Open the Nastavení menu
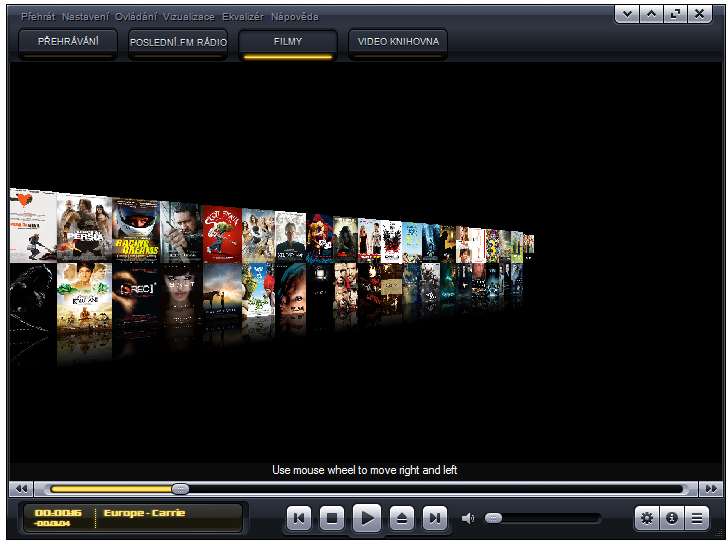This screenshot has height=544, width=728. [x=85, y=17]
